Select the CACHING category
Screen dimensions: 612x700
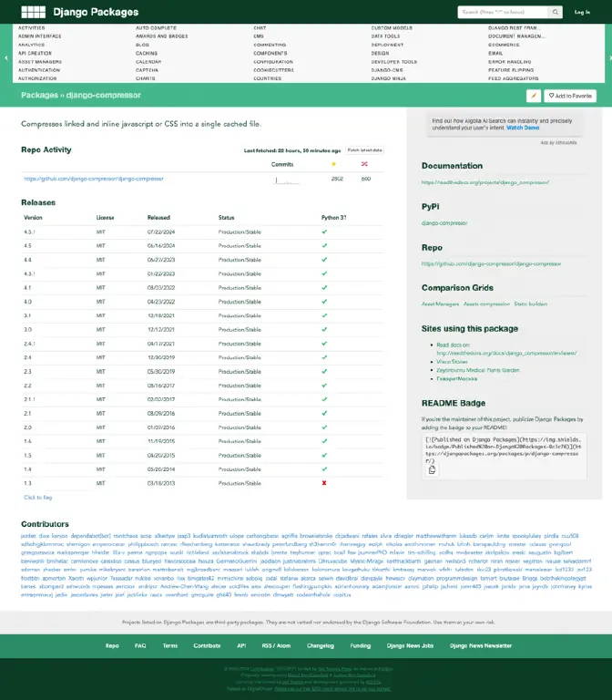pyautogui.click(x=147, y=53)
